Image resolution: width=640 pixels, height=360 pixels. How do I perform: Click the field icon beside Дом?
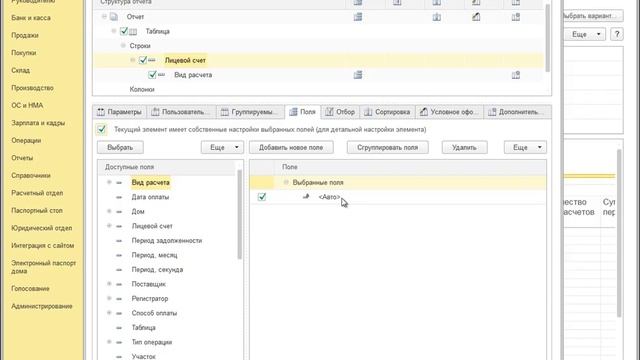[119, 212]
